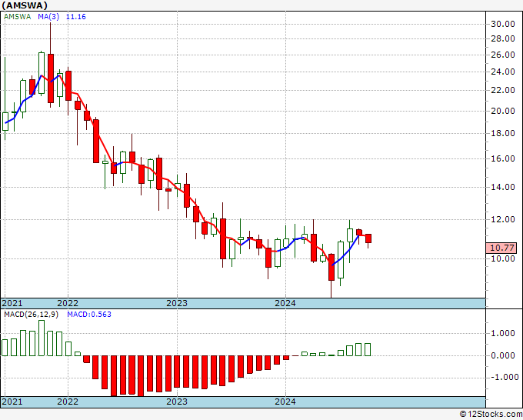The width and height of the screenshot is (523, 420).
Task: Click the (AMSWA) chart title
Action: (25, 5)
